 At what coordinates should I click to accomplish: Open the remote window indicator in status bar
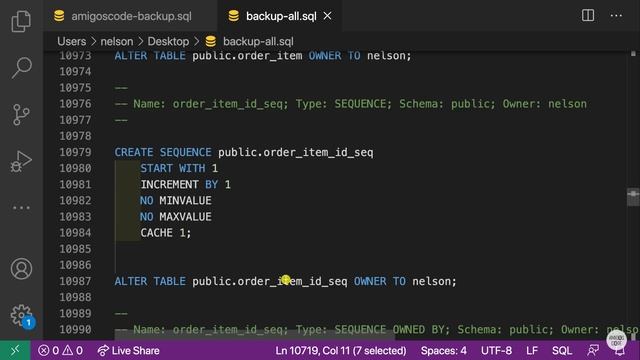15,350
